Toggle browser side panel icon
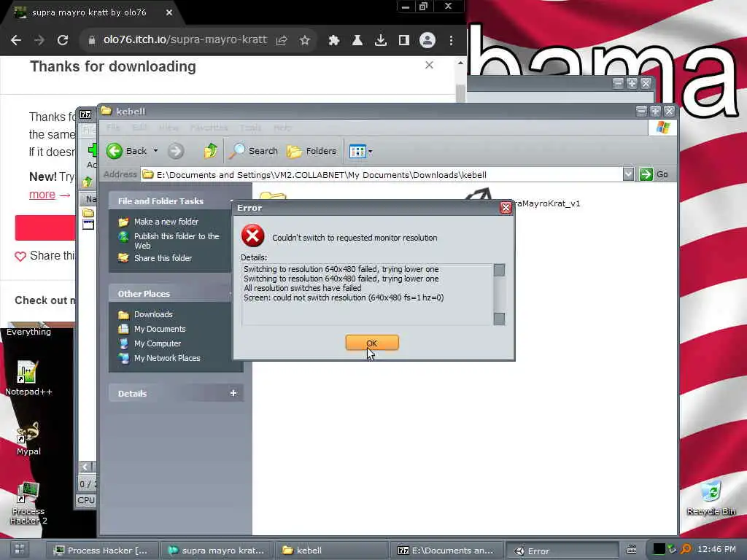Screen dimensions: 747x560 click(403, 41)
